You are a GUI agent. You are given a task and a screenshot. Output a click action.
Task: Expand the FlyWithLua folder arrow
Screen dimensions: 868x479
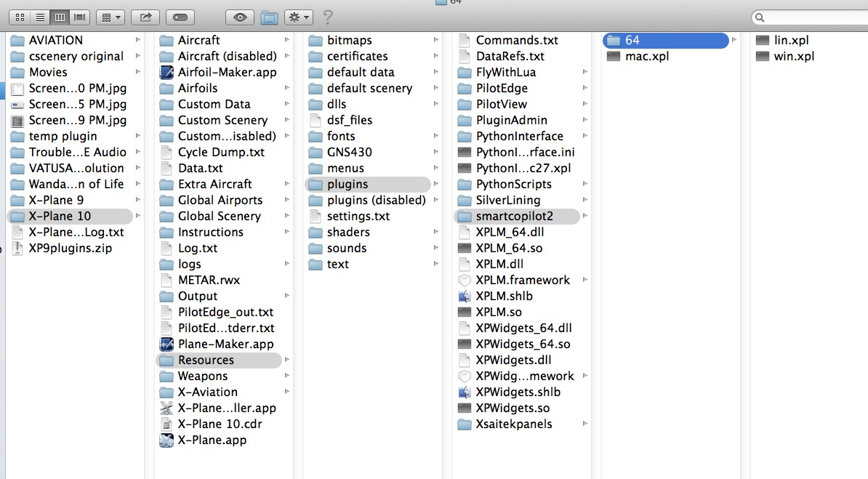pyautogui.click(x=584, y=72)
